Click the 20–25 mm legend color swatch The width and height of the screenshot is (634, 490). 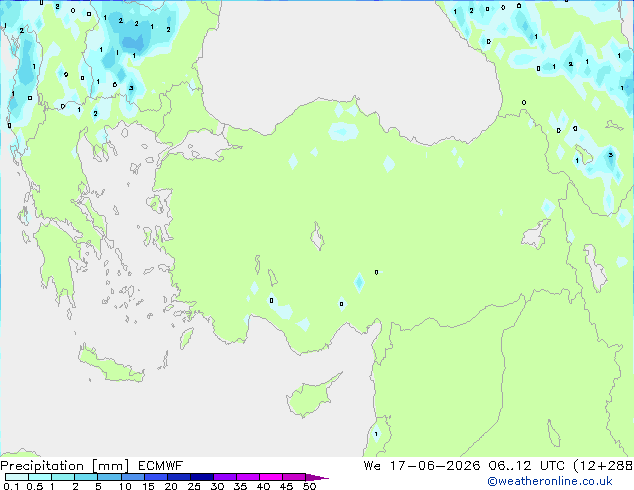179,477
